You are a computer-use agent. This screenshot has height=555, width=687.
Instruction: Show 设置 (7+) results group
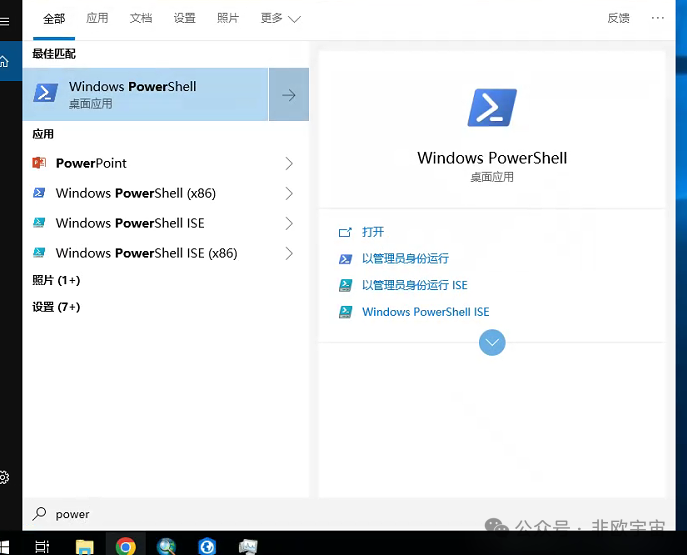pyautogui.click(x=56, y=307)
